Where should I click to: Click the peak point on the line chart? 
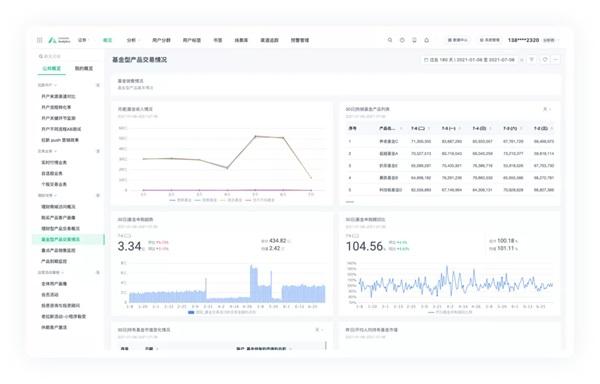(256, 136)
